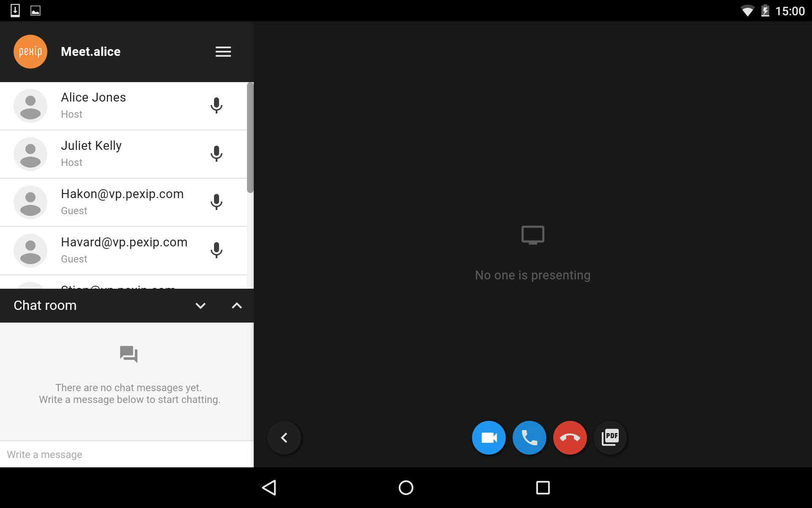Select the Hakon@vp.pexip.com guest entry
The width and height of the screenshot is (812, 508).
pos(123,202)
